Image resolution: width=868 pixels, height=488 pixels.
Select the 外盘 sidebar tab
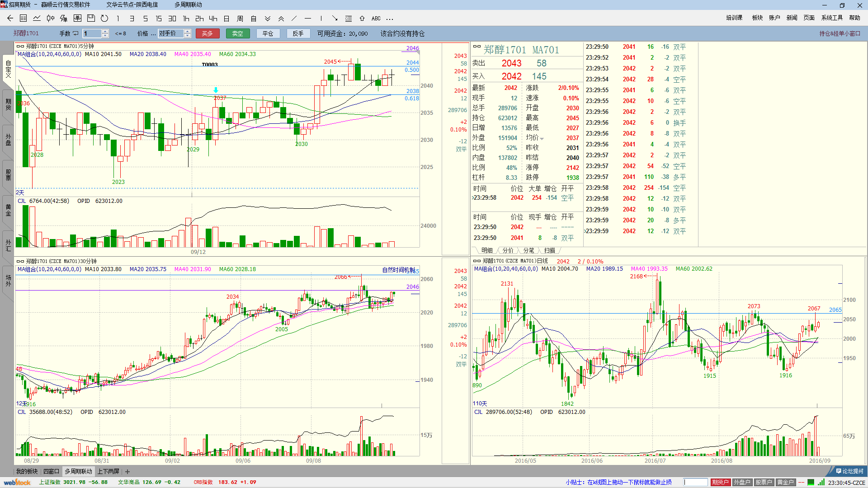(x=8, y=140)
